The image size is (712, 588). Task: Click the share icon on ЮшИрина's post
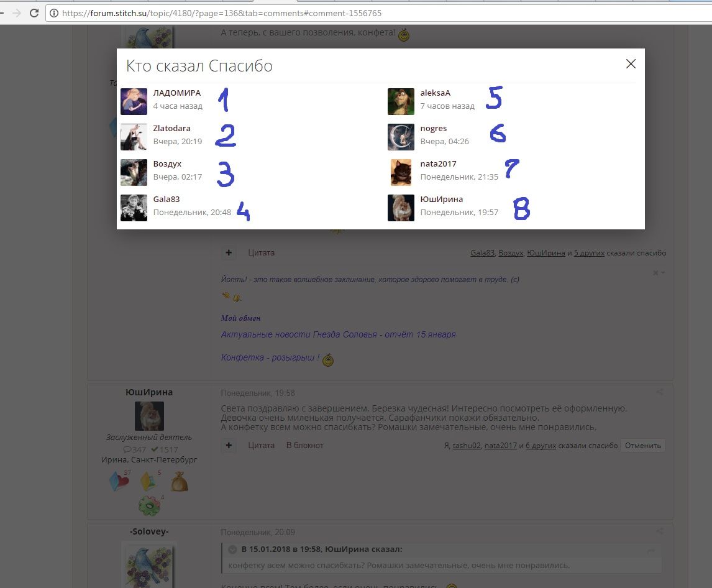click(659, 393)
